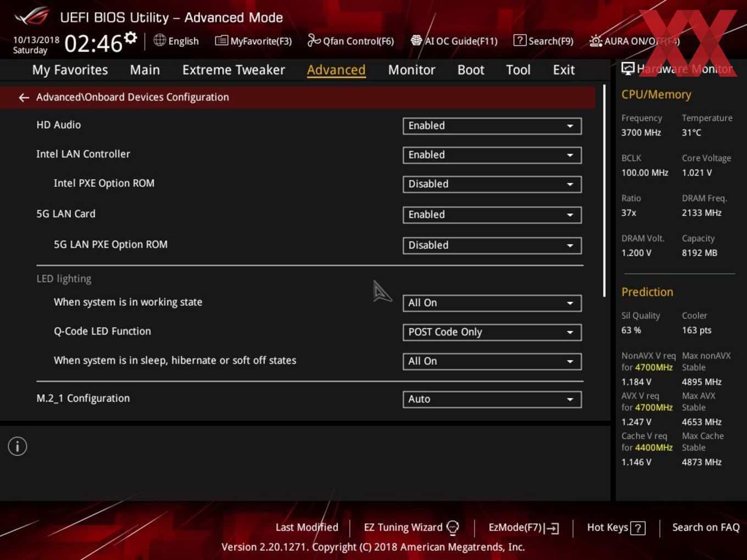The width and height of the screenshot is (747, 560).
Task: Click the 02:46 clock time
Action: [x=93, y=43]
